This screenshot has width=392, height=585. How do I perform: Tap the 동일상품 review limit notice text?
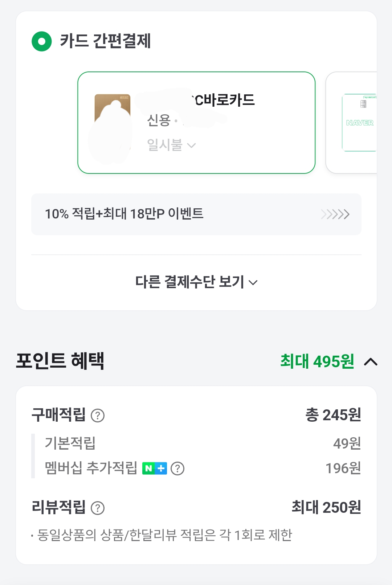pos(164,535)
